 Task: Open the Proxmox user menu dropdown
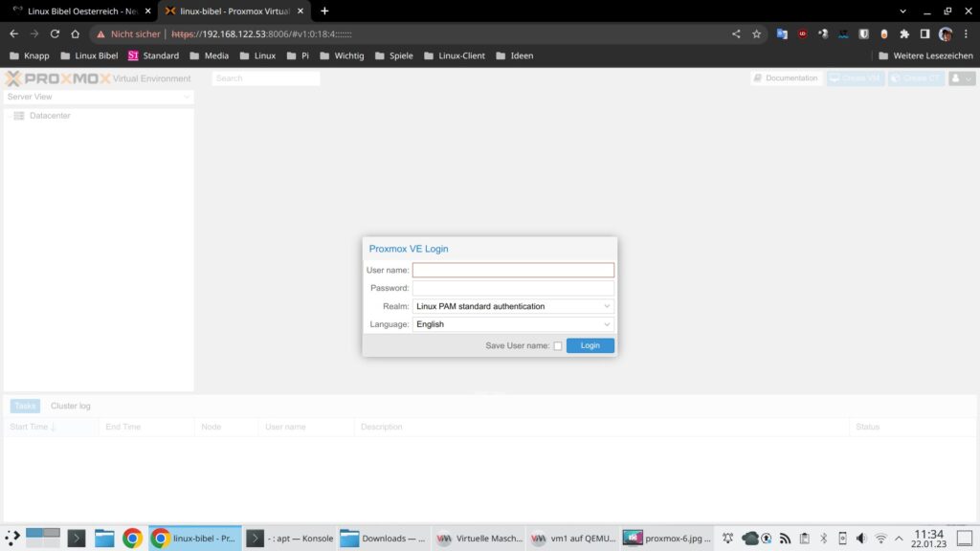962,78
